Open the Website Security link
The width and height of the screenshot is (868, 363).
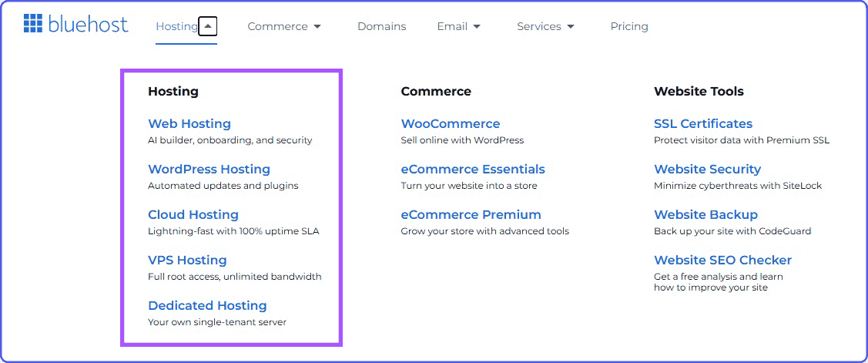(x=708, y=169)
